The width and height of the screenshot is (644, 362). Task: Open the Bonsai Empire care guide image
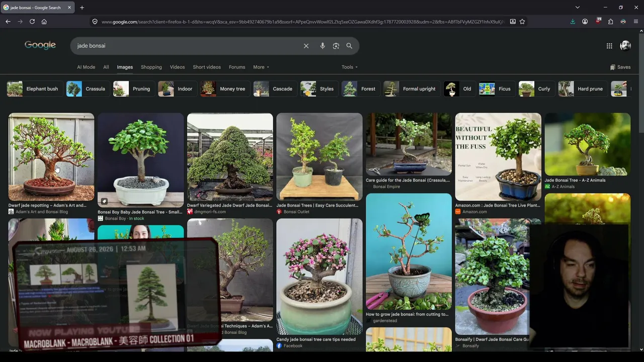(409, 144)
